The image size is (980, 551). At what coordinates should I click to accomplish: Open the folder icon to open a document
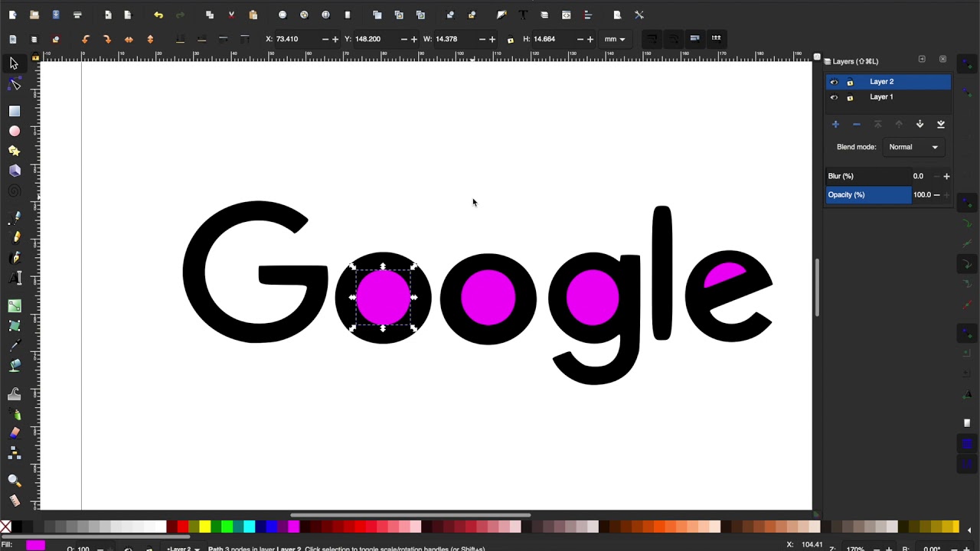[34, 15]
